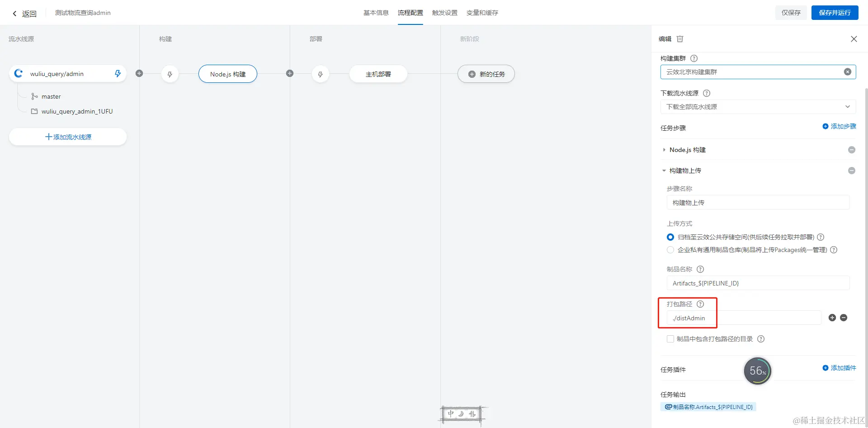Click the 保存并运行 button

pyautogui.click(x=835, y=13)
